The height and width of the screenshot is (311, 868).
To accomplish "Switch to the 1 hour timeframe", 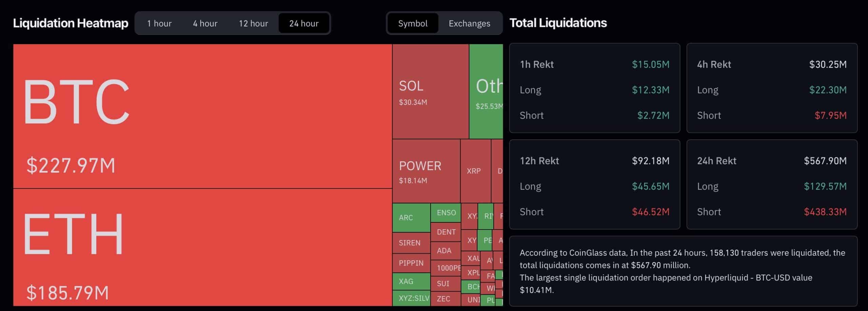I will coord(159,23).
